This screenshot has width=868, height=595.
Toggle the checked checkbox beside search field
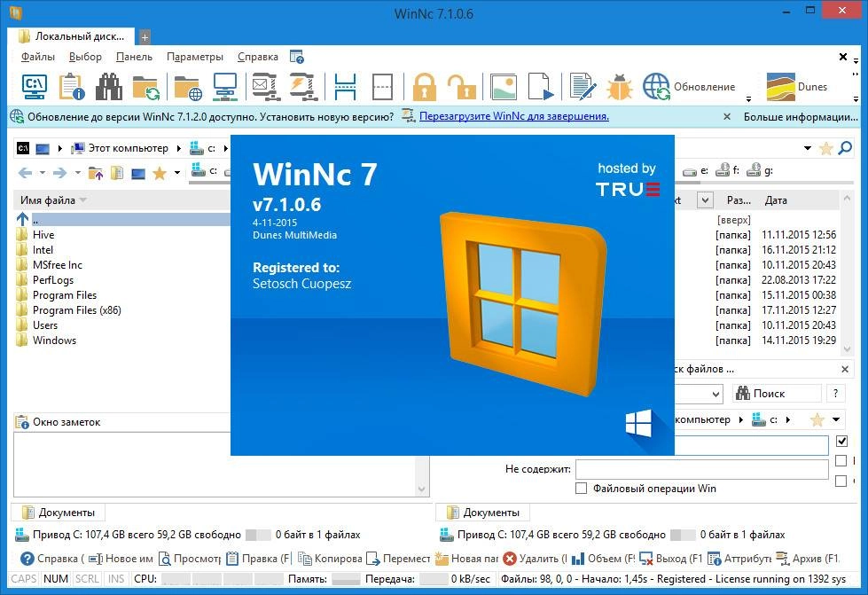(842, 441)
